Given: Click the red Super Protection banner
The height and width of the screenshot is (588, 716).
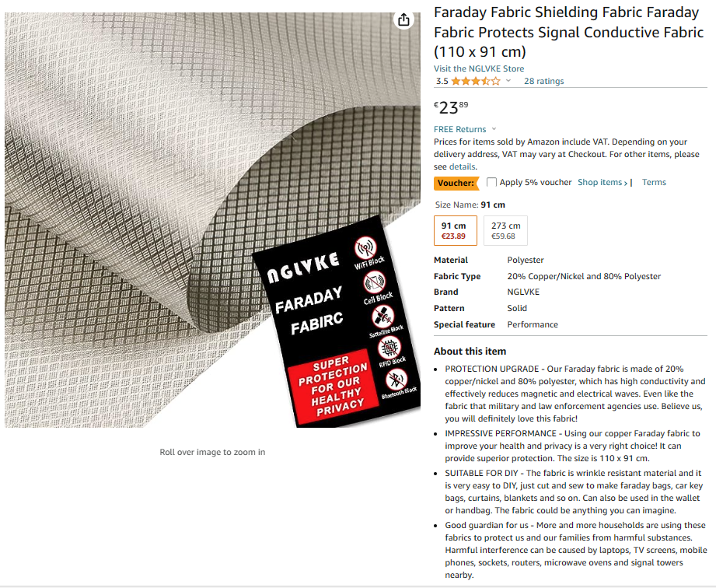Looking at the screenshot, I should pyautogui.click(x=334, y=387).
